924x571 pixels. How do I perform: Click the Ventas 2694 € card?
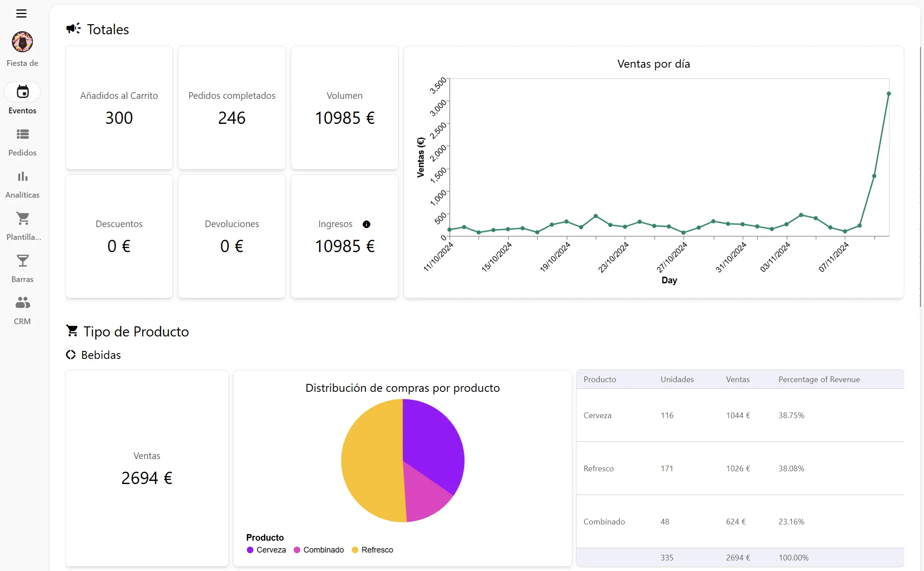pos(147,468)
